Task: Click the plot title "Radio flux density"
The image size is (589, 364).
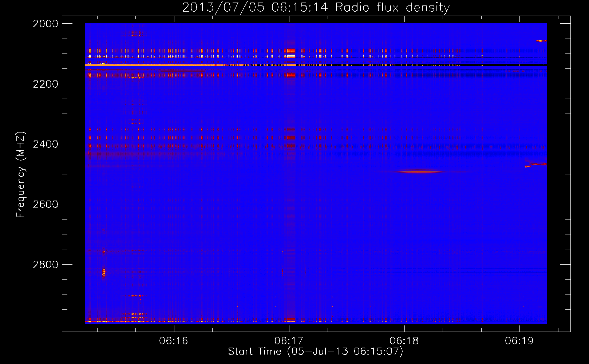Action: click(392, 7)
